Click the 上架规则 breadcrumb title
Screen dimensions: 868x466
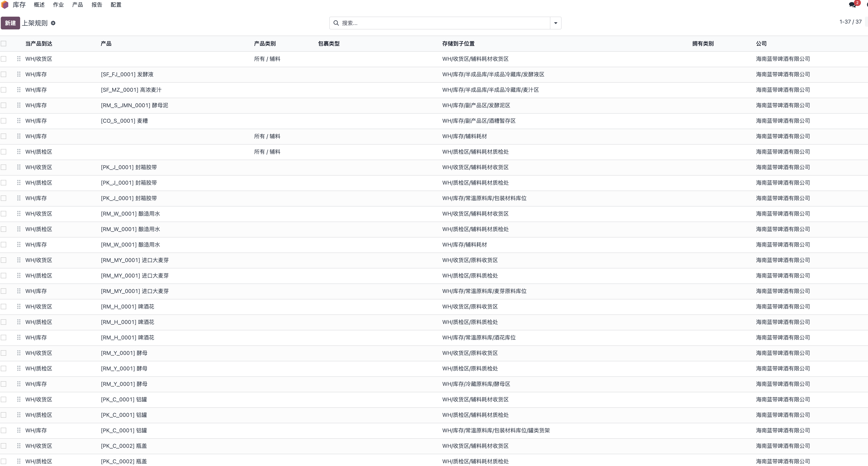click(35, 23)
